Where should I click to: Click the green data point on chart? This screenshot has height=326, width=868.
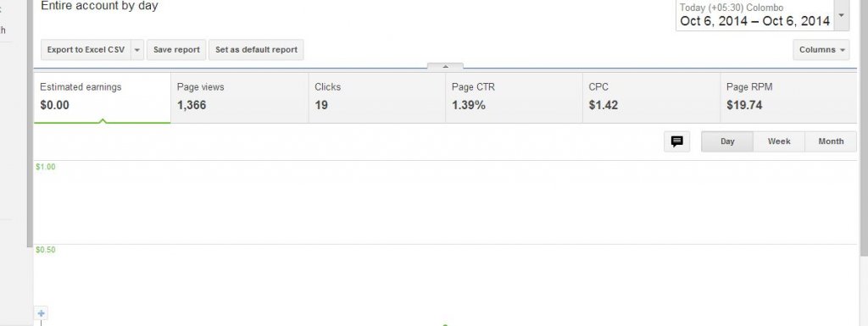[445, 325]
